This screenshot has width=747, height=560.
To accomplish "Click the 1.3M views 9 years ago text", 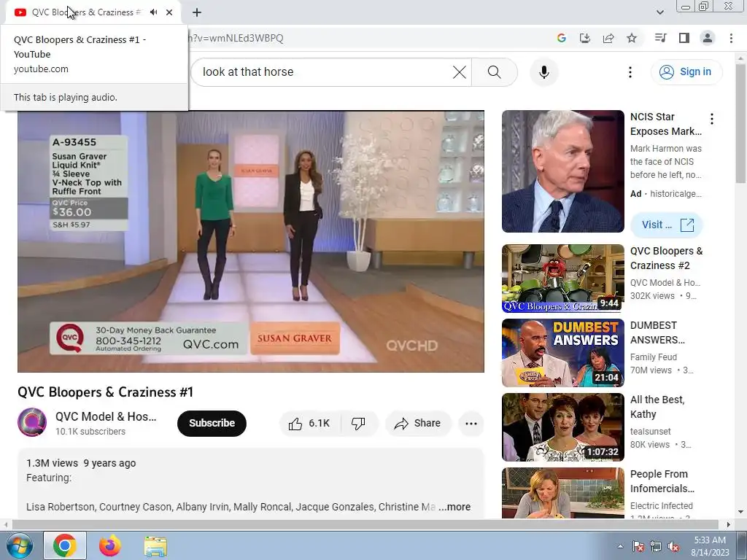I will tap(81, 463).
